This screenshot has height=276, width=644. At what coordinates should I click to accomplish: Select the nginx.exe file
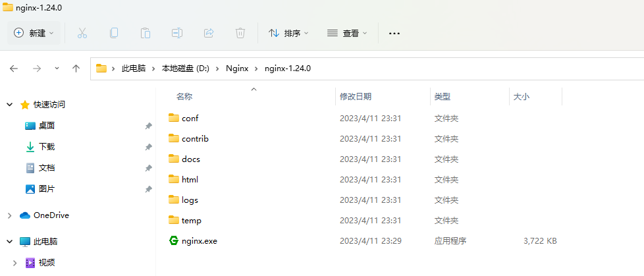[200, 241]
